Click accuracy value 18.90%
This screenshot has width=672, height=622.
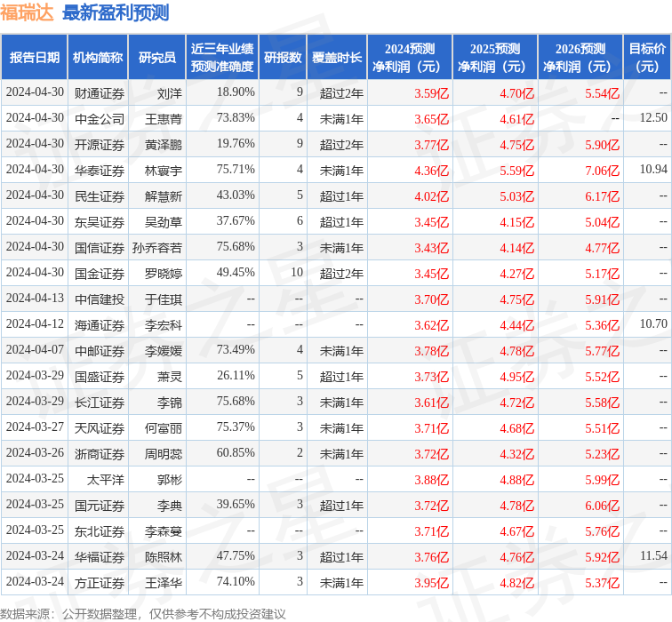click(236, 92)
